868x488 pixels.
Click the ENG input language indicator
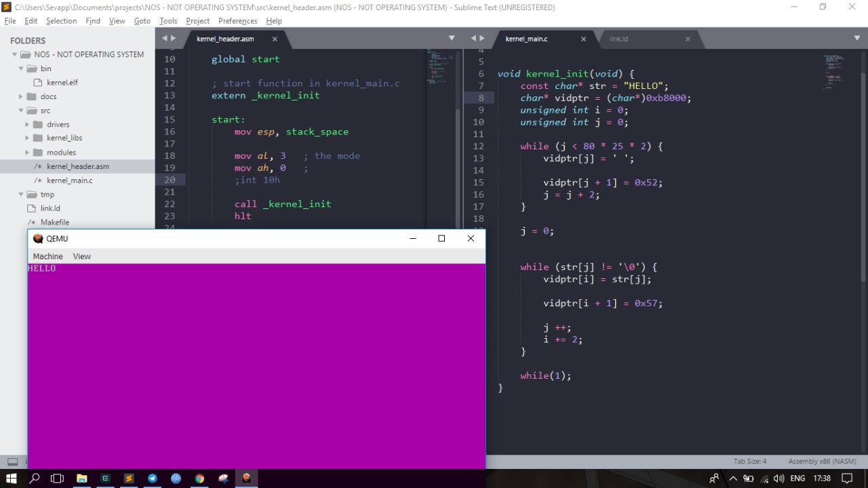tap(798, 478)
